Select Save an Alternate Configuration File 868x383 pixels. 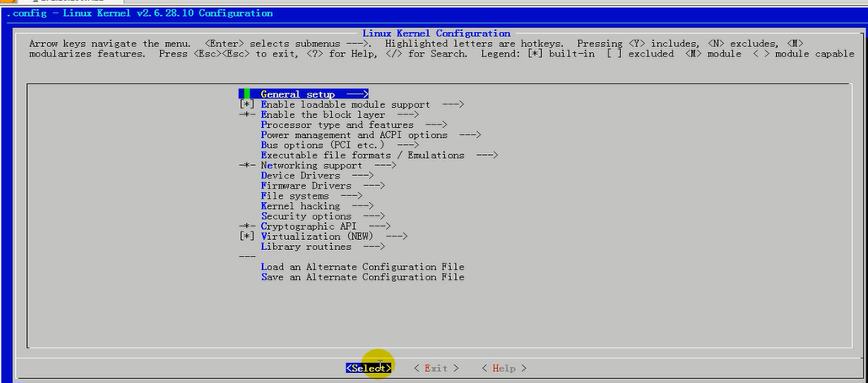coord(362,277)
